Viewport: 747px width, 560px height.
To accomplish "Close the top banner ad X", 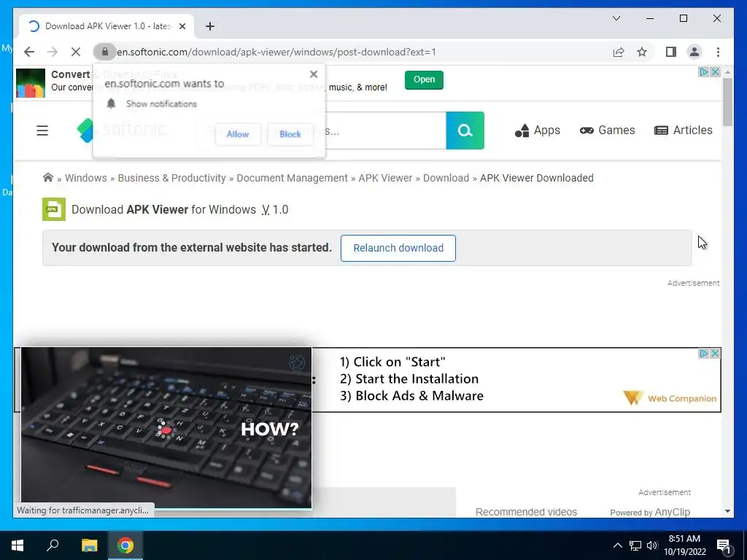I will (715, 72).
